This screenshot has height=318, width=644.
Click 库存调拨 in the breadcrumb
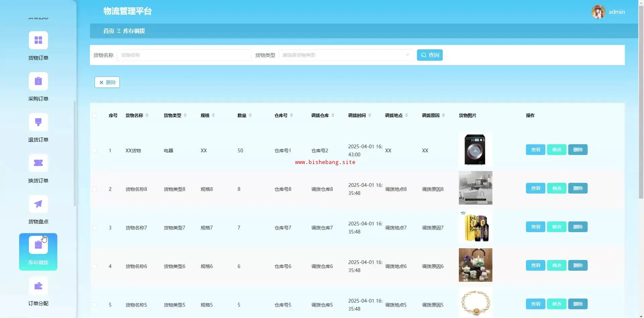pyautogui.click(x=134, y=31)
